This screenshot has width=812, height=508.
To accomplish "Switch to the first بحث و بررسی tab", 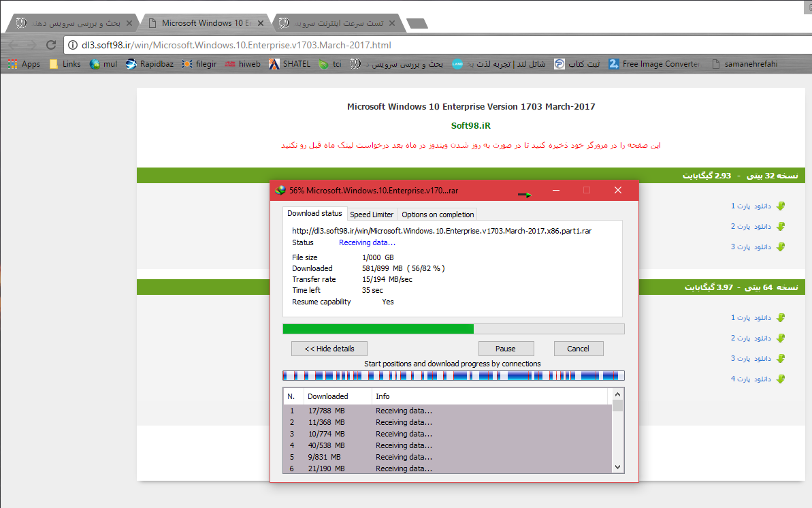I will [x=73, y=23].
